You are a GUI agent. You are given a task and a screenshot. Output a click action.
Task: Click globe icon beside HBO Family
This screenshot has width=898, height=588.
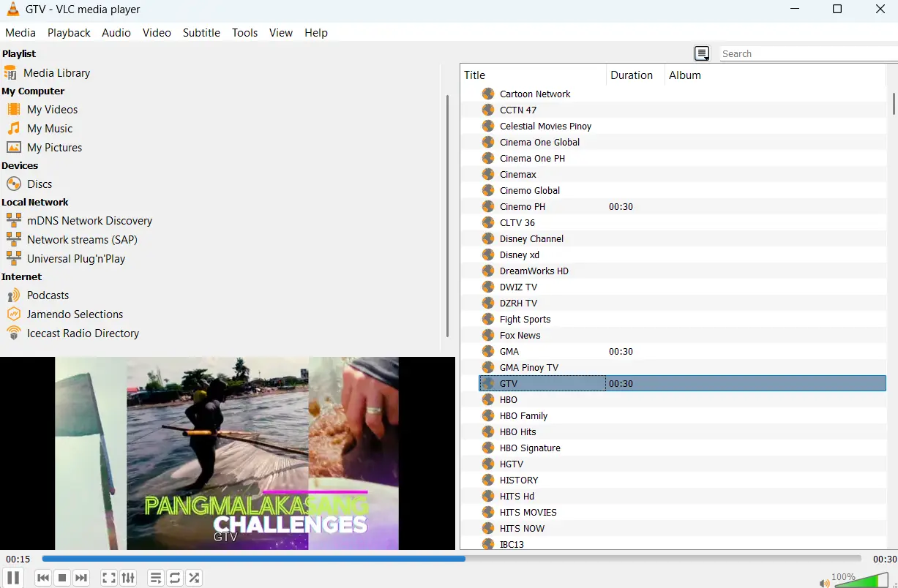tap(488, 415)
